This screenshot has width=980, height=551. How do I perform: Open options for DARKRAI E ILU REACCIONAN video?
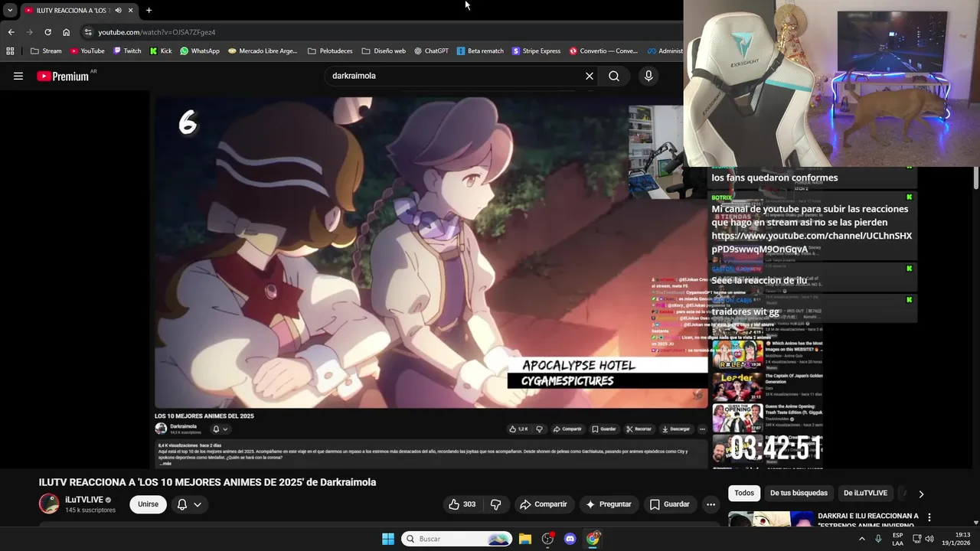pyautogui.click(x=929, y=518)
